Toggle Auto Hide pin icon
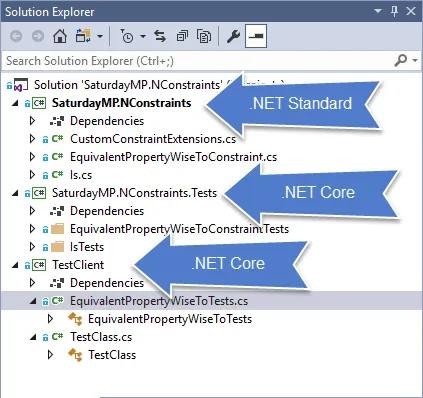Viewport: 423px width, 398px height. pyautogui.click(x=395, y=11)
